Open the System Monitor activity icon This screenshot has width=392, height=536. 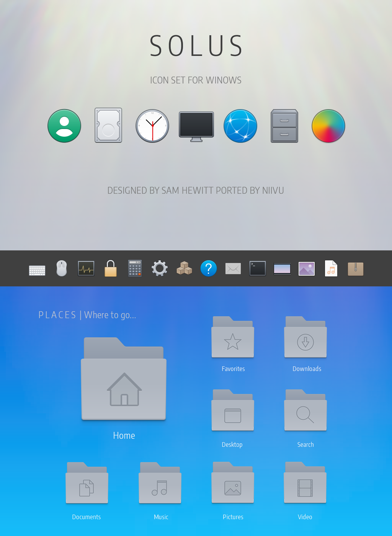(86, 268)
